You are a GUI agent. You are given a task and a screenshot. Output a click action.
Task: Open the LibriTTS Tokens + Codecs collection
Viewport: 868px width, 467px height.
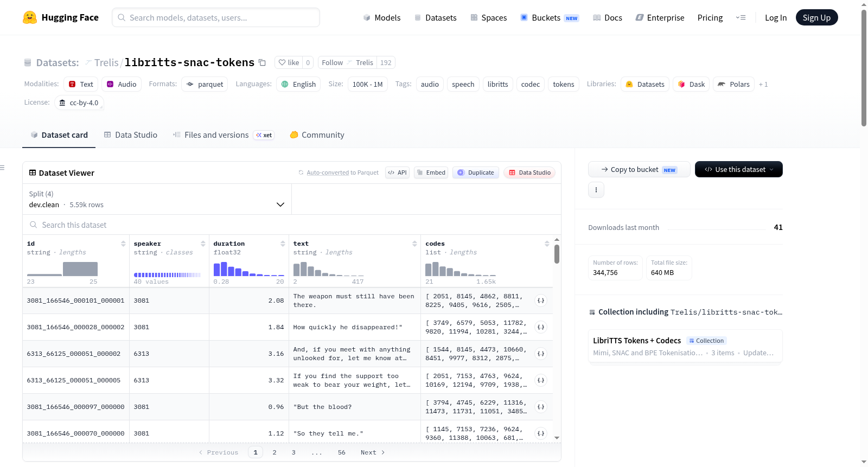pos(685,347)
